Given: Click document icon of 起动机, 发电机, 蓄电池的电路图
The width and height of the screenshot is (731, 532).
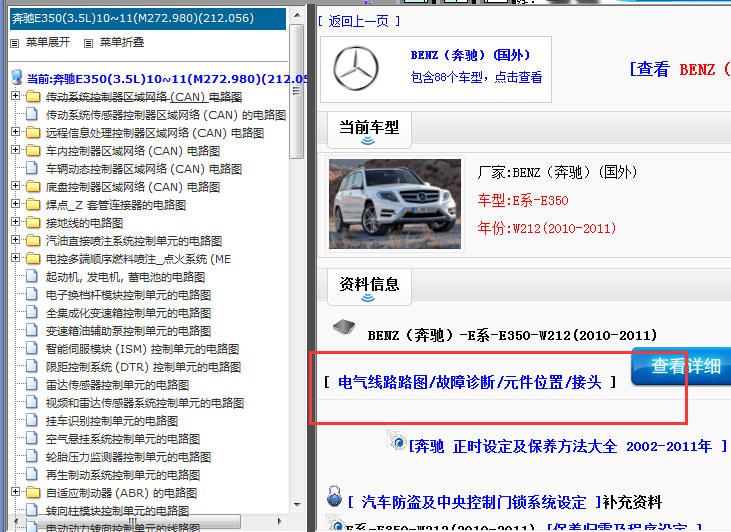Looking at the screenshot, I should pos(32,276).
